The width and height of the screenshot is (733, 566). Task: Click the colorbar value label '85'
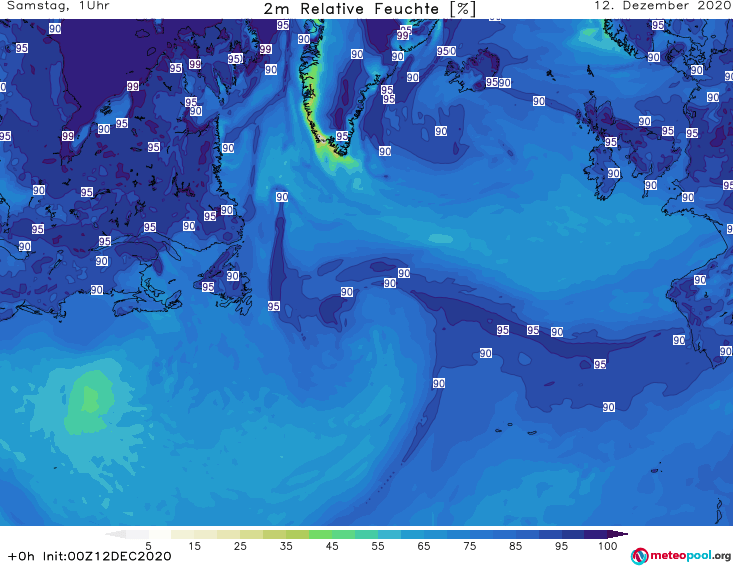coord(516,546)
